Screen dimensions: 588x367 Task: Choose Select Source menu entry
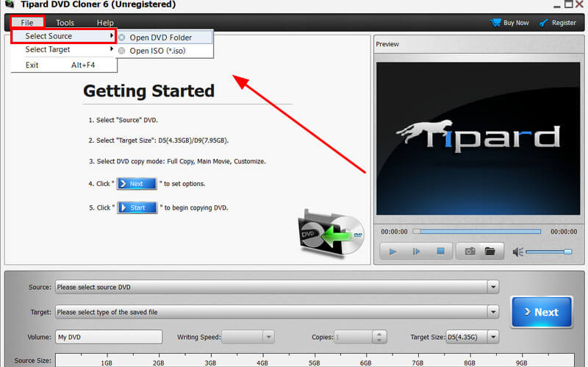coord(64,36)
